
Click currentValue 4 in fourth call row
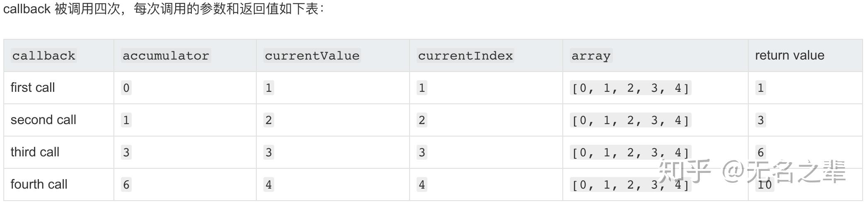[269, 184]
